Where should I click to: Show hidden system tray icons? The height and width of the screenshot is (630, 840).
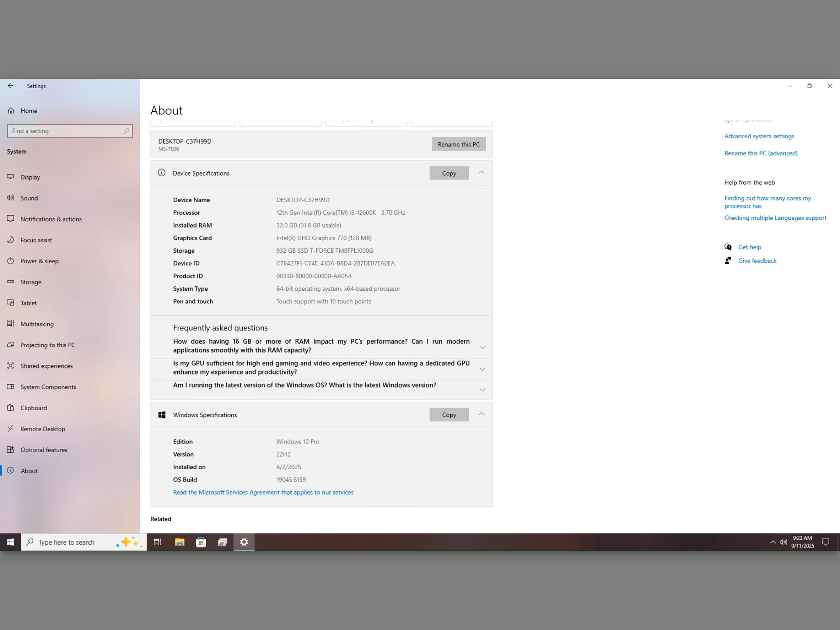click(773, 542)
